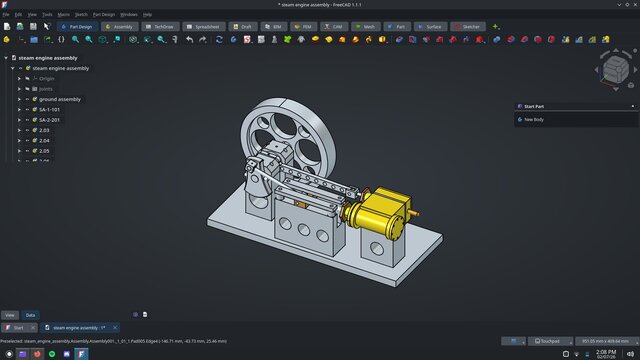This screenshot has height=360, width=640.
Task: Click the Fit All zoom magnifier icon
Action: point(76,40)
